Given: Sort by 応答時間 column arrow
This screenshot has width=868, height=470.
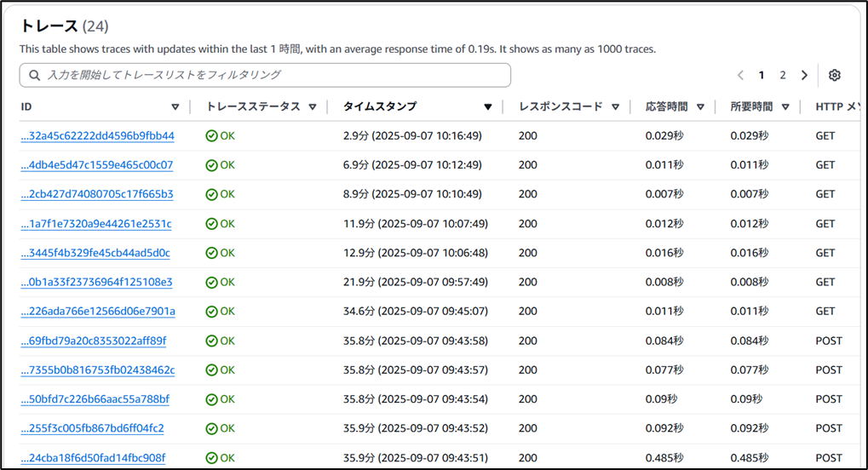Looking at the screenshot, I should (700, 107).
